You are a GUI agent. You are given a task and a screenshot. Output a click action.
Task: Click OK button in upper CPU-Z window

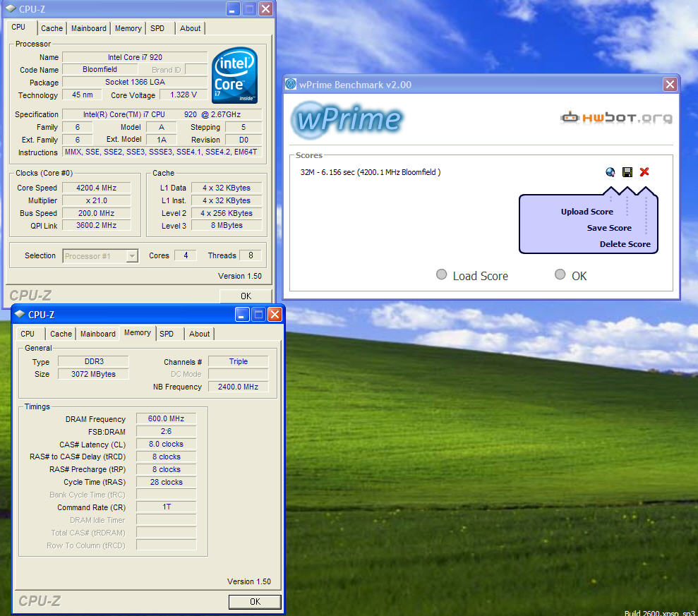(246, 296)
